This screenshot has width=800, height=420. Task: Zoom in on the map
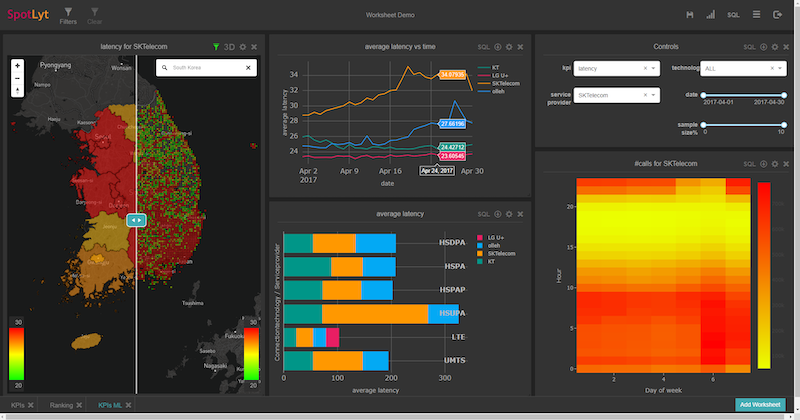17,66
